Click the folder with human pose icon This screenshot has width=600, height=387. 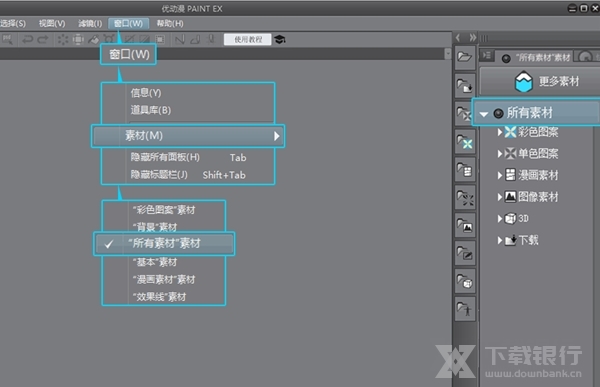pyautogui.click(x=465, y=309)
